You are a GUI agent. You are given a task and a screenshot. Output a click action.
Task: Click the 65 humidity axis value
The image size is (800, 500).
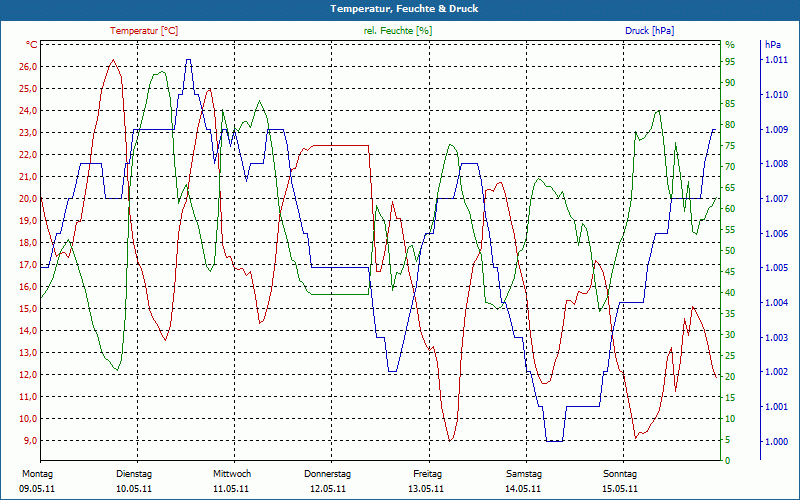point(730,188)
